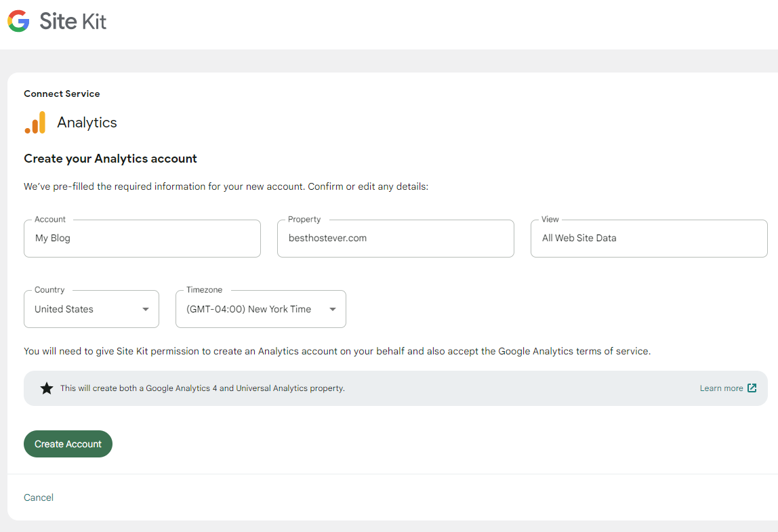Open the Country dropdown arrow
Image resolution: width=778 pixels, height=532 pixels.
click(146, 309)
